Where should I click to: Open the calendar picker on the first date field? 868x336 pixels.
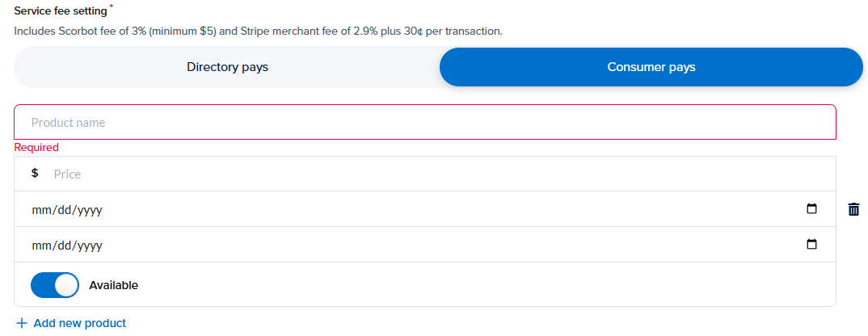(811, 209)
